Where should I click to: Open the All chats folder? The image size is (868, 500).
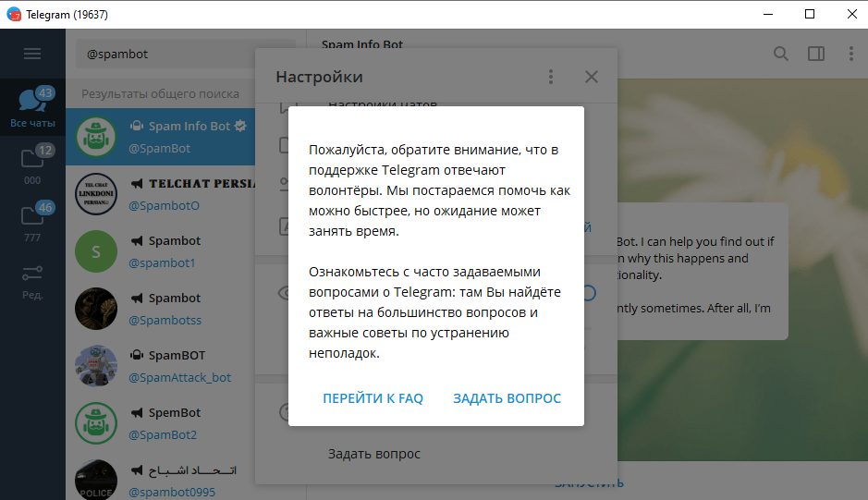click(x=32, y=106)
